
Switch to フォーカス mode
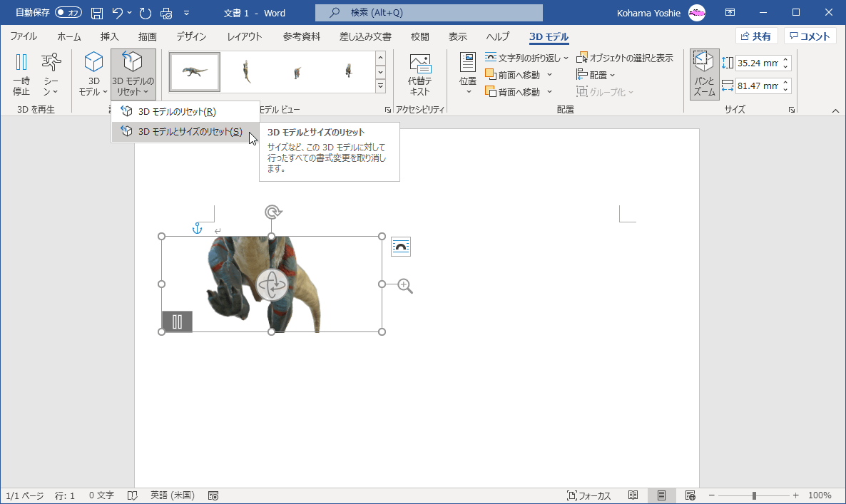(x=588, y=495)
